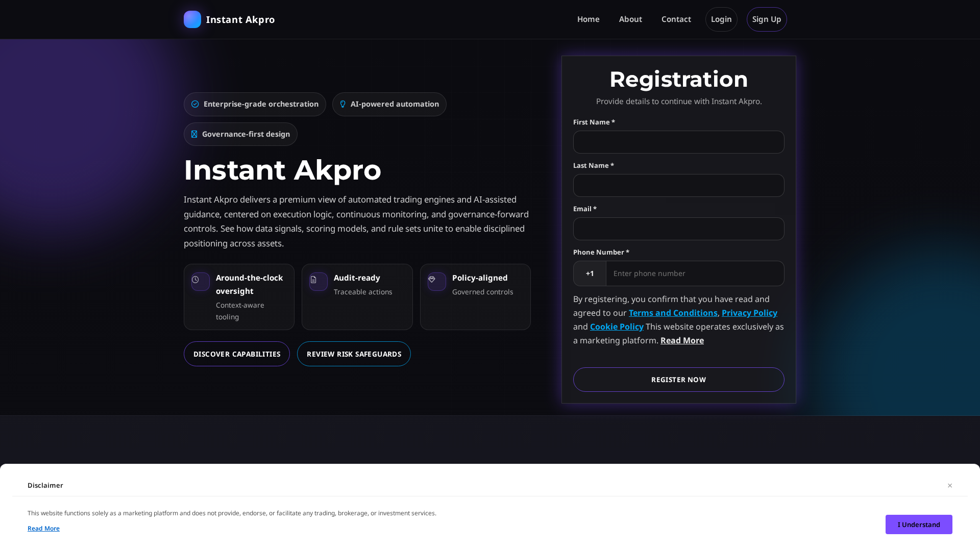Image resolution: width=980 pixels, height=551 pixels.
Task: Focus the Email input field
Action: tap(679, 229)
